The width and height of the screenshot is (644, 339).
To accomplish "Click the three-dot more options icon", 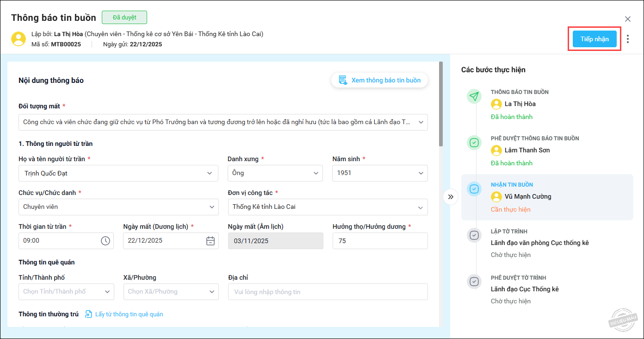I will click(627, 39).
